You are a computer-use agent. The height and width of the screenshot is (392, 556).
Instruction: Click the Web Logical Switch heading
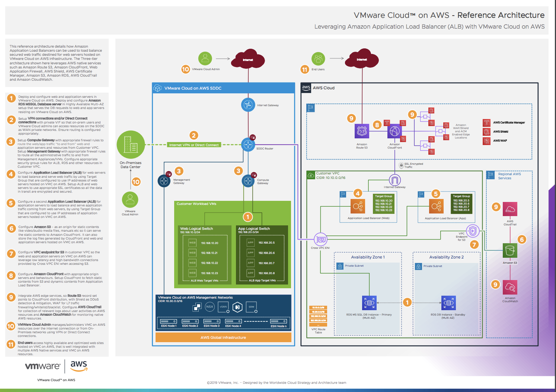pyautogui.click(x=196, y=229)
